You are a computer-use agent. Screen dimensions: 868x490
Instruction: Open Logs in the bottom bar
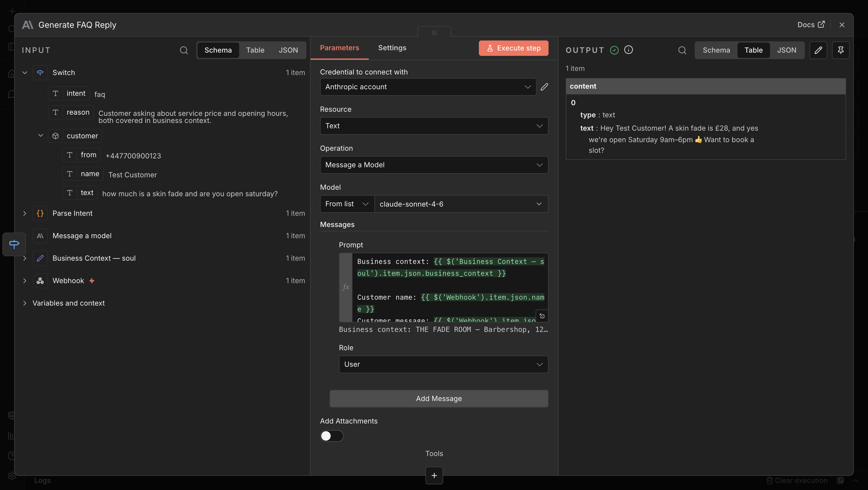point(42,480)
